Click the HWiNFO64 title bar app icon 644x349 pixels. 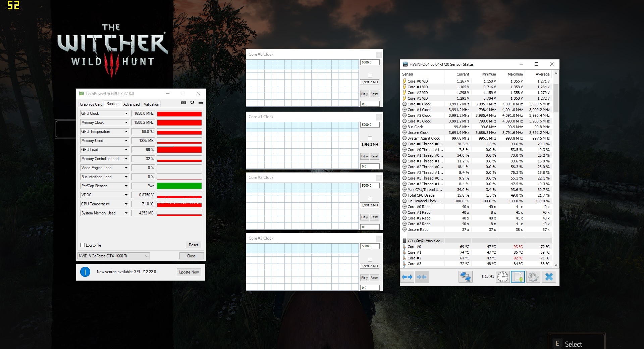(405, 64)
